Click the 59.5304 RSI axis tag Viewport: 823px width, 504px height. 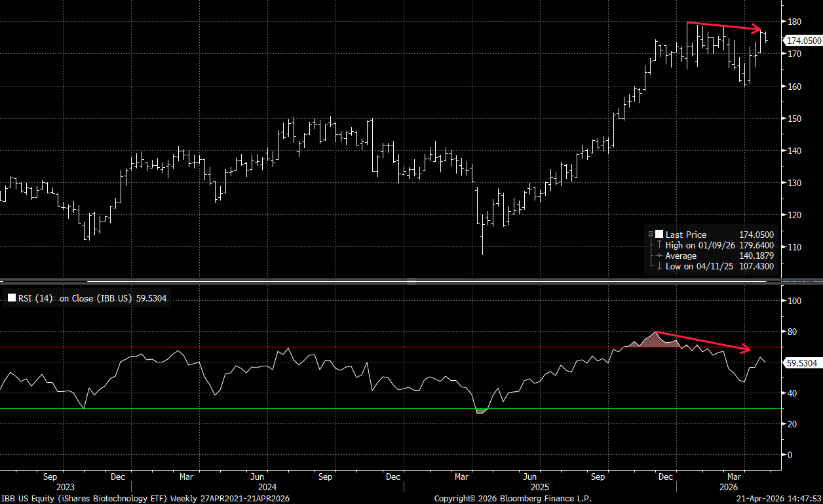pos(801,362)
